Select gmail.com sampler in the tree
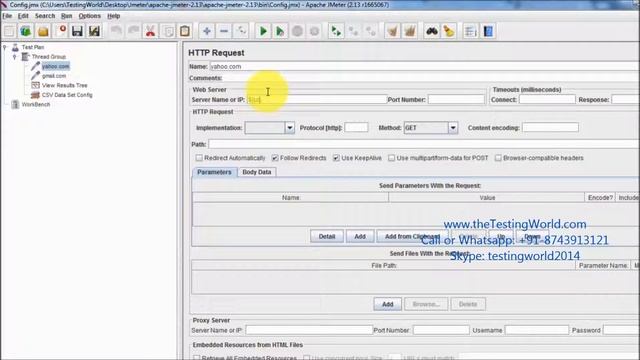The height and width of the screenshot is (360, 640). (54, 76)
